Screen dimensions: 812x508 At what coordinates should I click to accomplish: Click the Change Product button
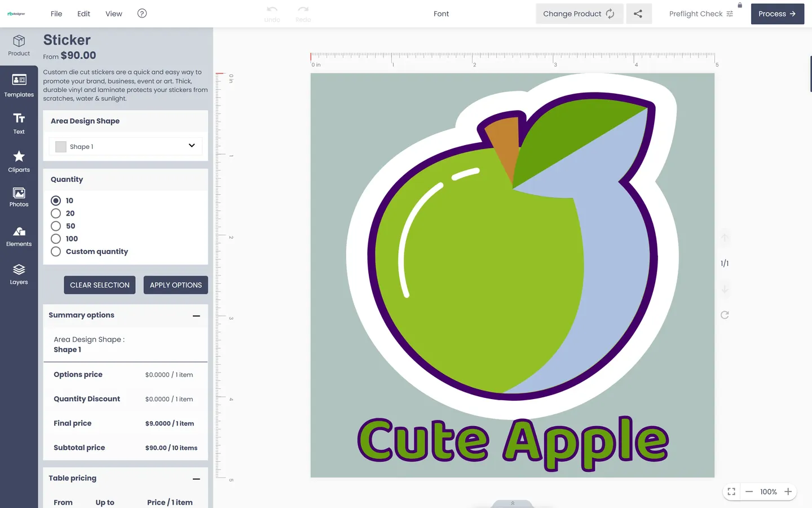579,14
